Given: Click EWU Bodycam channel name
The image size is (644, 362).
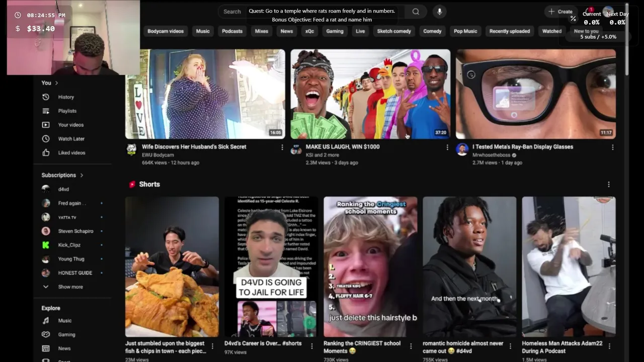Looking at the screenshot, I should [158, 155].
